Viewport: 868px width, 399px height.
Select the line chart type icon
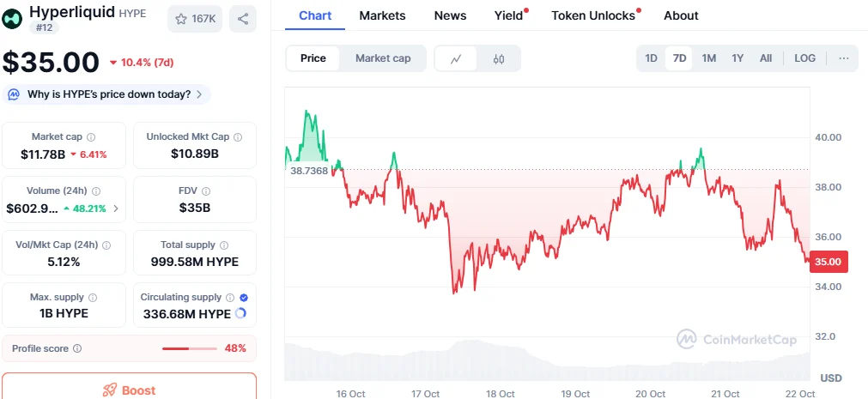click(x=457, y=58)
